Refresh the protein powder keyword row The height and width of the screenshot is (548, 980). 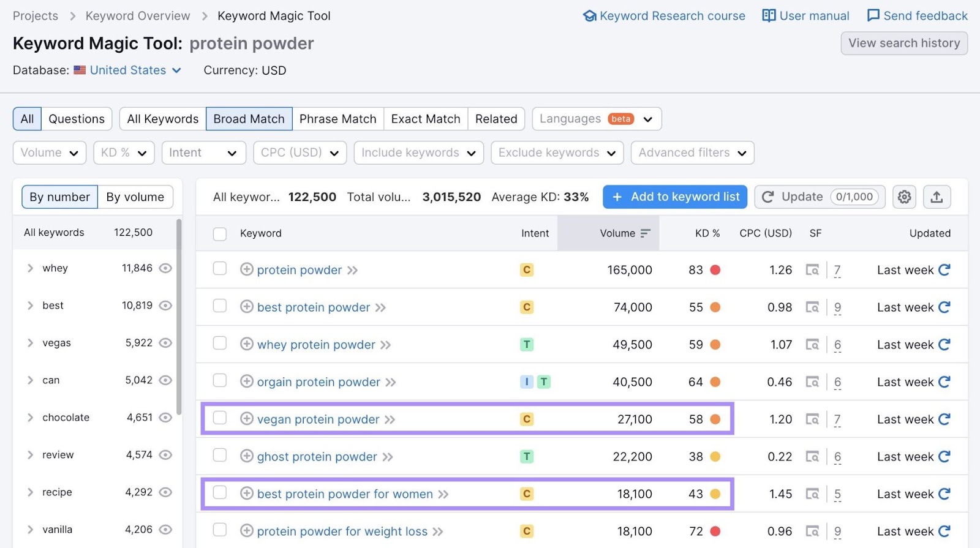(944, 270)
